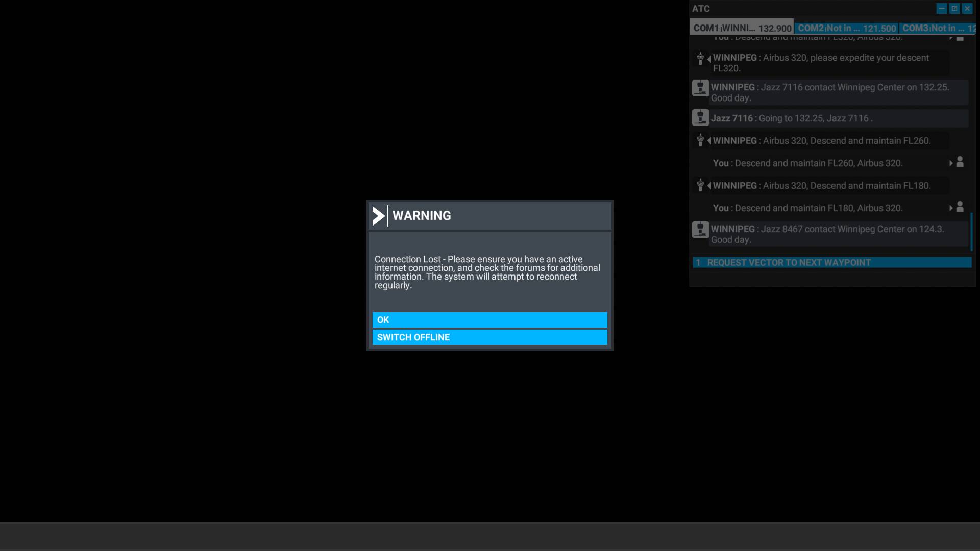Image resolution: width=980 pixels, height=551 pixels.
Task: Click the tower icon beside the FL260 descend instruction
Action: point(700,140)
